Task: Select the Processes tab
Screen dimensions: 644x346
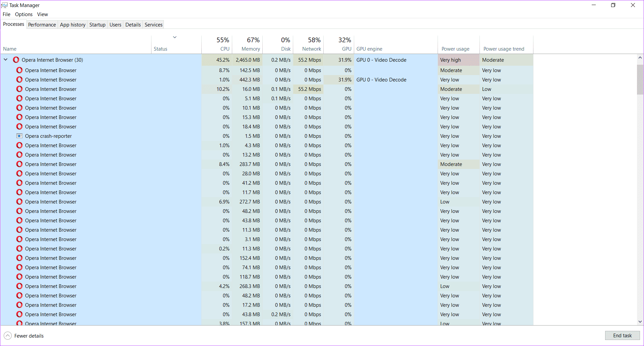Action: click(13, 24)
